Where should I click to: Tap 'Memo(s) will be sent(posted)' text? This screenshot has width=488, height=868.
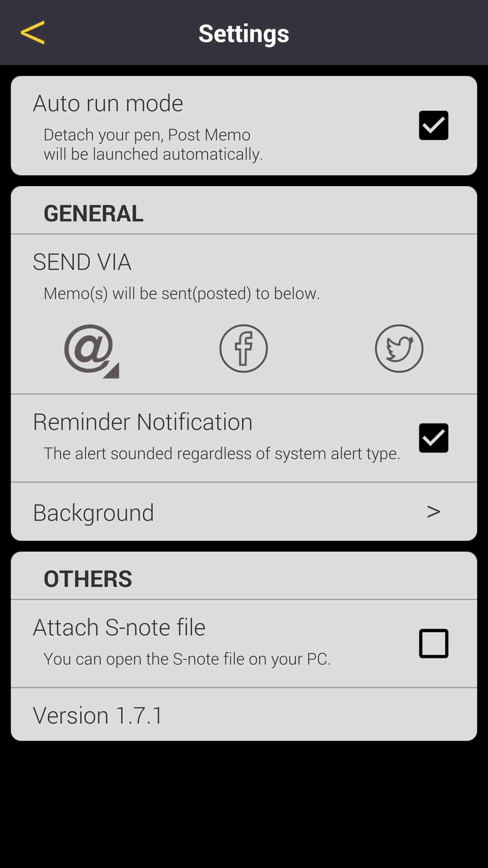tap(182, 293)
